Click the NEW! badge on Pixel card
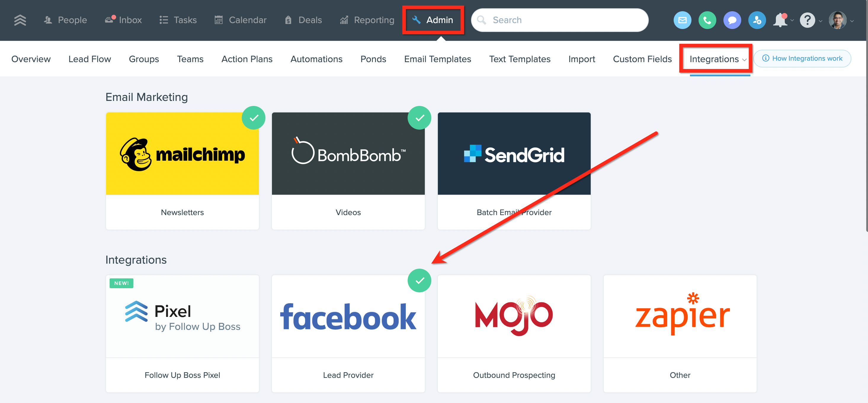This screenshot has width=868, height=403. tap(121, 283)
